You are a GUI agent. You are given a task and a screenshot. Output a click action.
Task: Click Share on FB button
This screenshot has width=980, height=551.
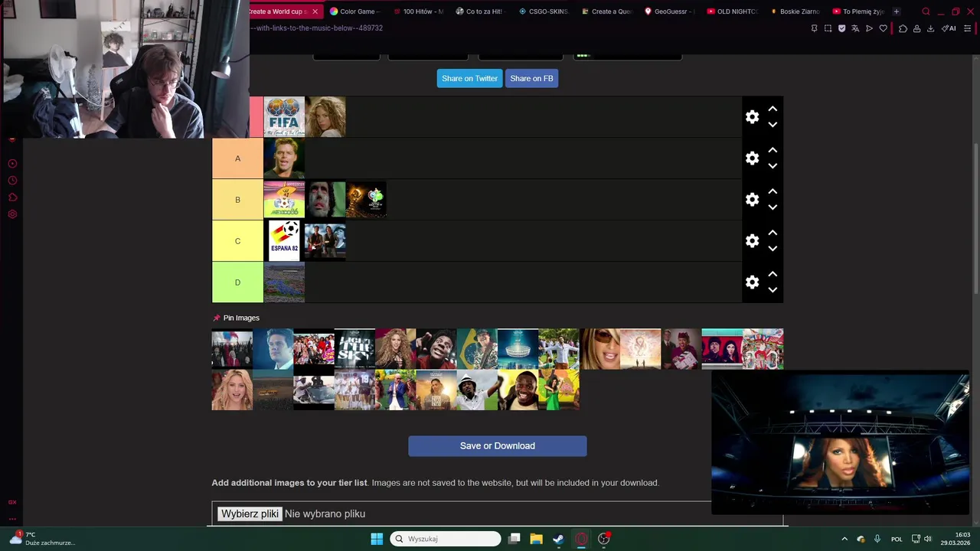[531, 78]
